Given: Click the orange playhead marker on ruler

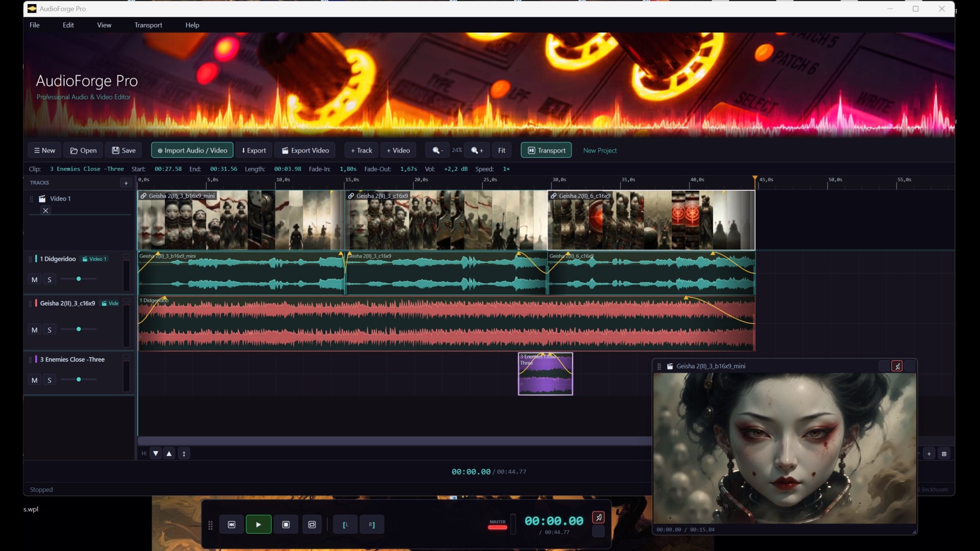Looking at the screenshot, I should pos(755,179).
